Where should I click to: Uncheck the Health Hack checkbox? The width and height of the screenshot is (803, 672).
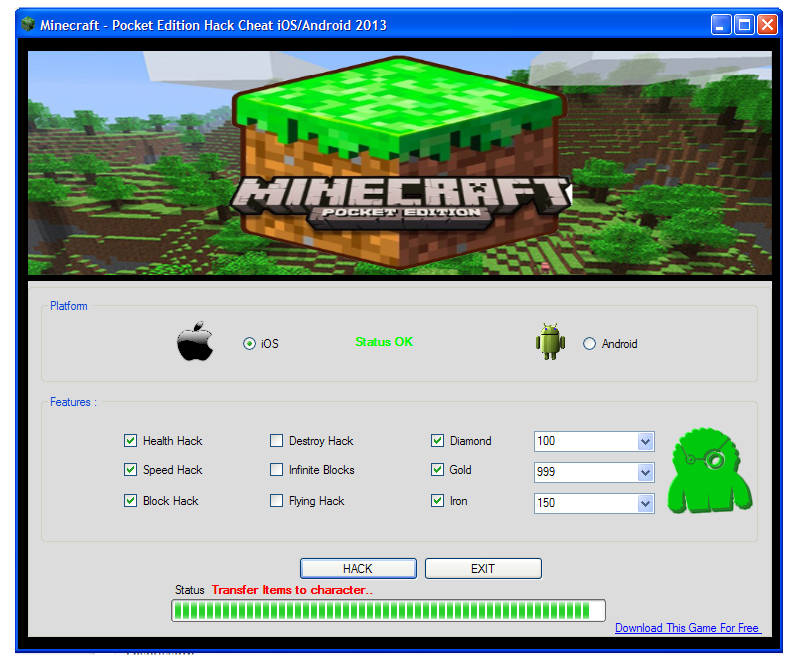pos(131,441)
